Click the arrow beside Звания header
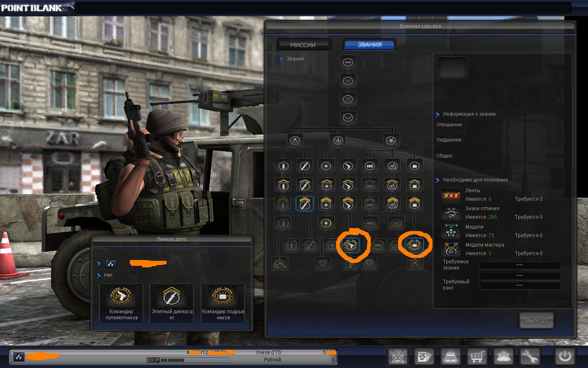The image size is (588, 368). 281,59
